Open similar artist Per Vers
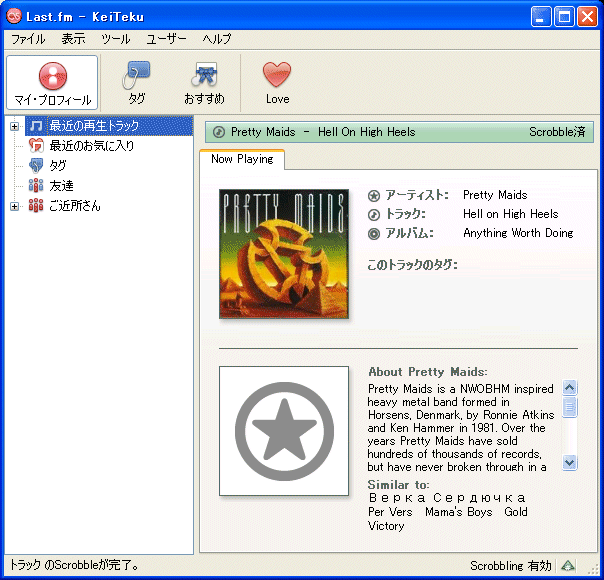This screenshot has height=580, width=604. 390,512
